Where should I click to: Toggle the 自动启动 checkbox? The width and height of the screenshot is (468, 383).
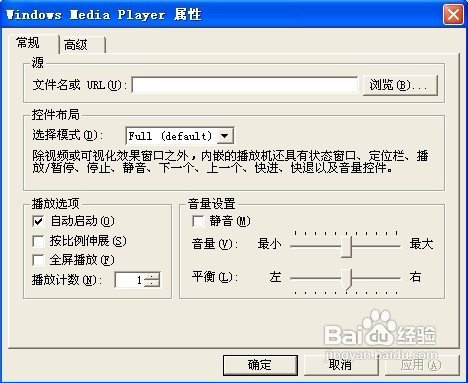tap(38, 221)
